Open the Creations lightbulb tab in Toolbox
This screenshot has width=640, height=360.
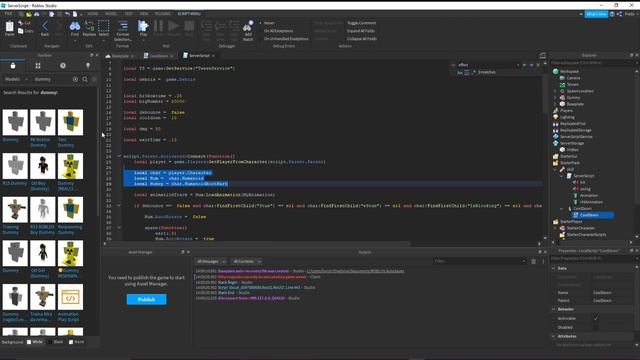click(88, 66)
